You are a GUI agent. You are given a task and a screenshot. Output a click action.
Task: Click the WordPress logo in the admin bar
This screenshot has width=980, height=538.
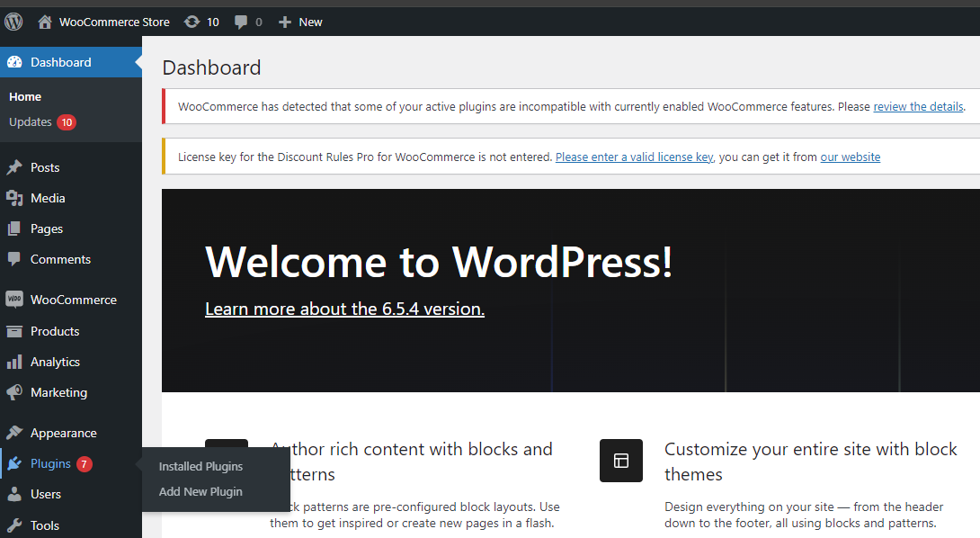pyautogui.click(x=13, y=21)
